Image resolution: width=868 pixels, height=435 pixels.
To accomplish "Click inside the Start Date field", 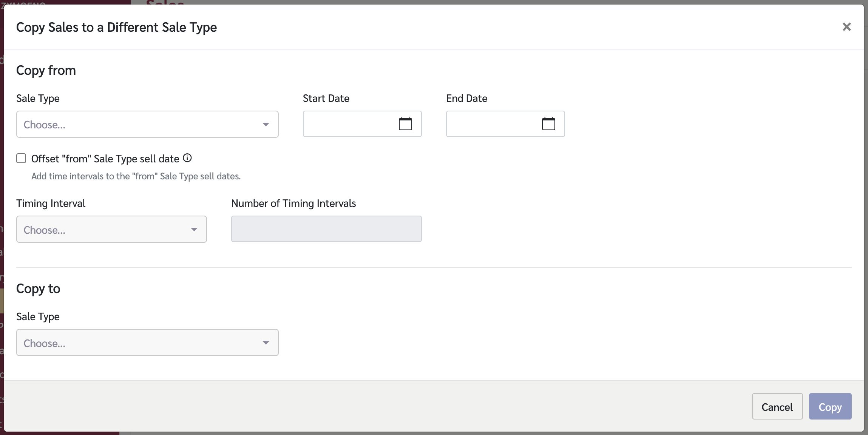I will tap(349, 124).
